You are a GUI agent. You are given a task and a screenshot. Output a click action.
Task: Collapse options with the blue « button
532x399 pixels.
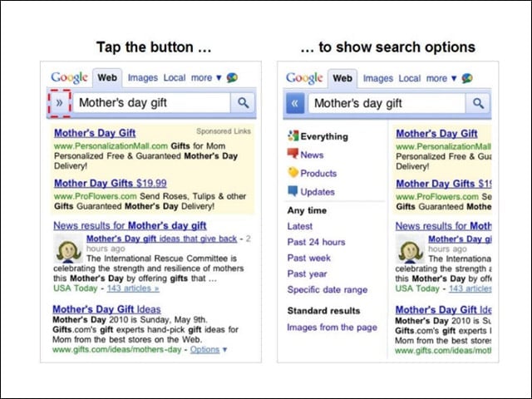[x=295, y=103]
